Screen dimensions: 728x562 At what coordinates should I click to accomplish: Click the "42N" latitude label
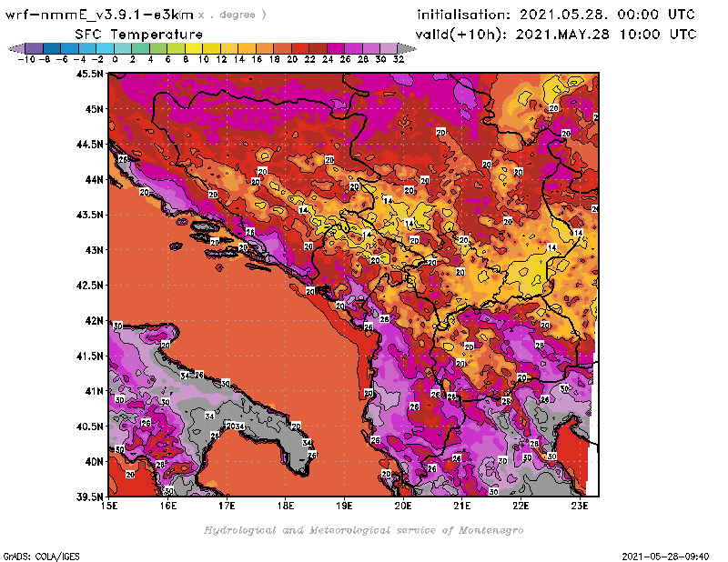(x=94, y=320)
